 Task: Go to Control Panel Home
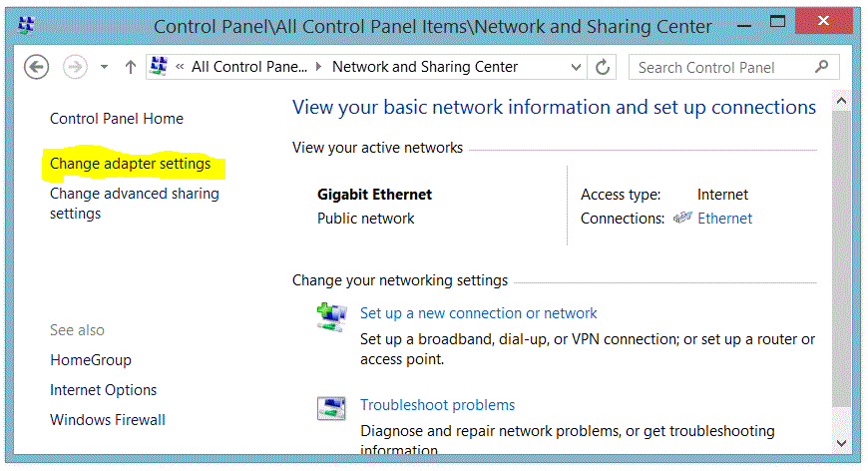(x=117, y=119)
